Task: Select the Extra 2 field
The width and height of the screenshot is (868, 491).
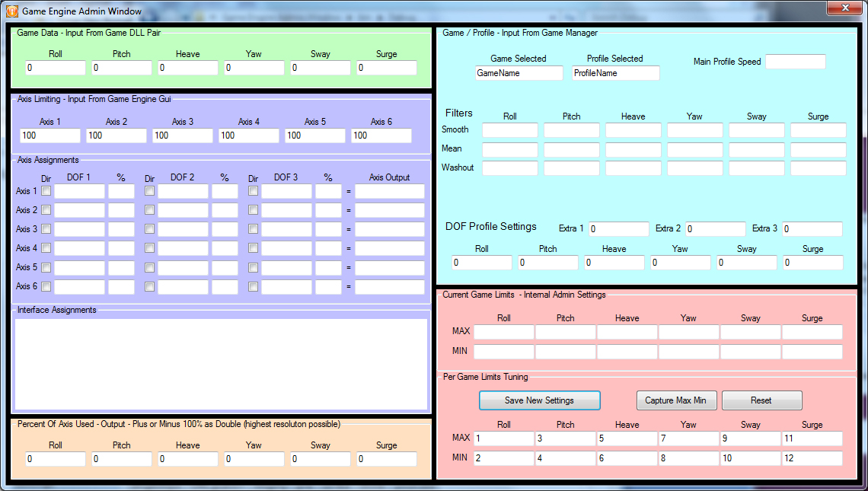Action: click(715, 229)
